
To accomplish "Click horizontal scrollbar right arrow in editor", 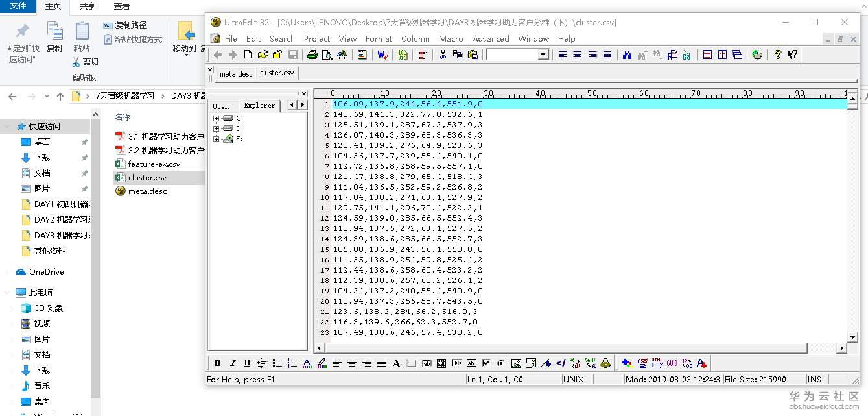I will coord(842,348).
